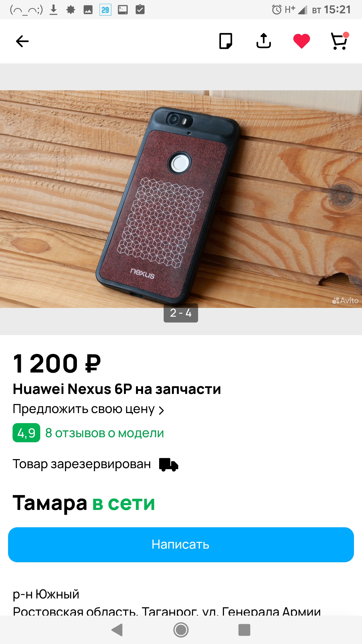Tap the blue 'Написать' button

pos(181,545)
